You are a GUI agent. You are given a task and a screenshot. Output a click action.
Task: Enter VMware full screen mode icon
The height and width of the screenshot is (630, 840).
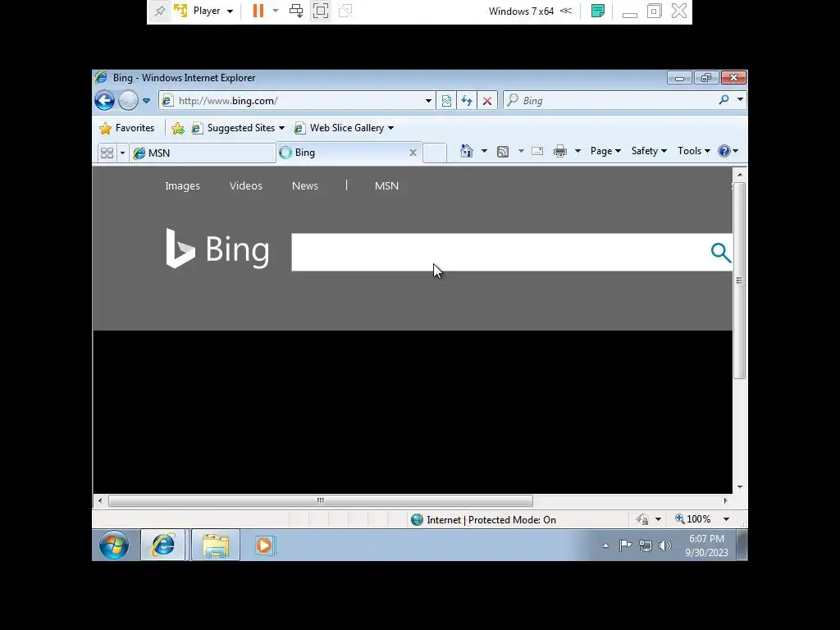321,11
